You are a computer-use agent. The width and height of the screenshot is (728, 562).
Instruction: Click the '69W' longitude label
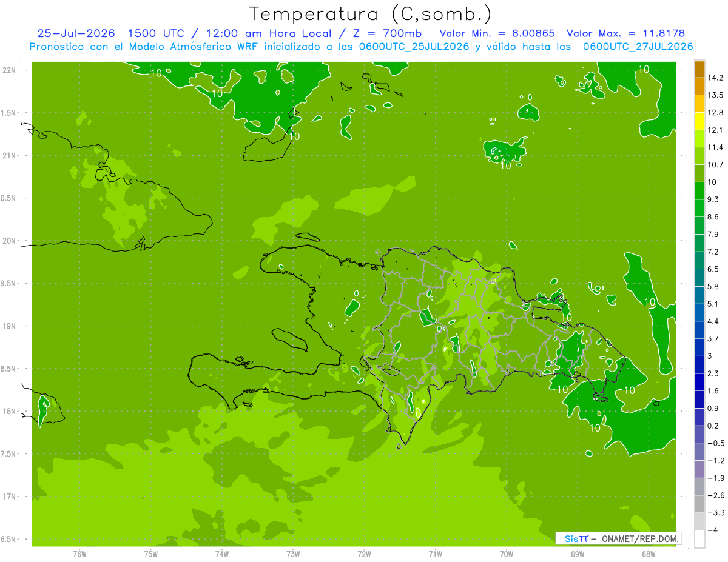click(x=578, y=553)
